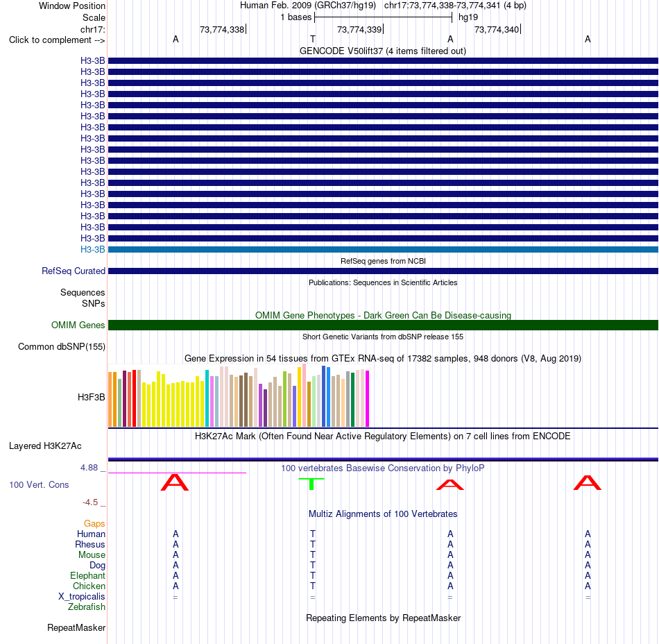
Task: Select the 'Mouse' species label
Action: (92, 555)
